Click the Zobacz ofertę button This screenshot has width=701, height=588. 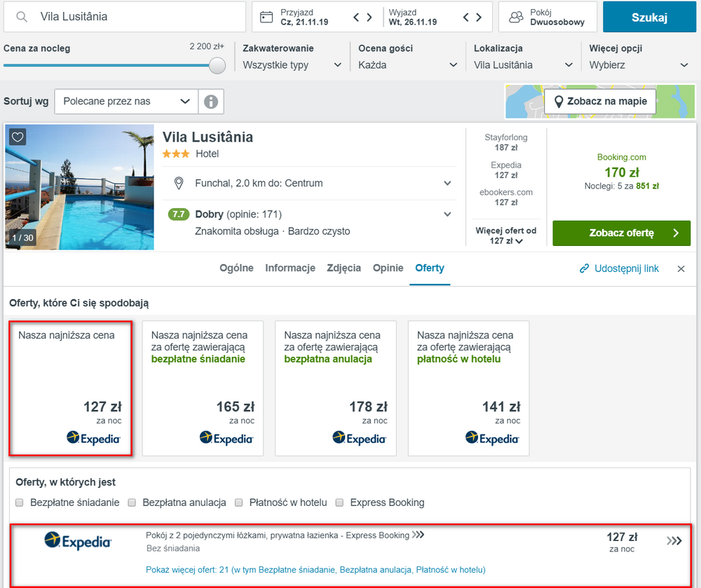tap(621, 233)
